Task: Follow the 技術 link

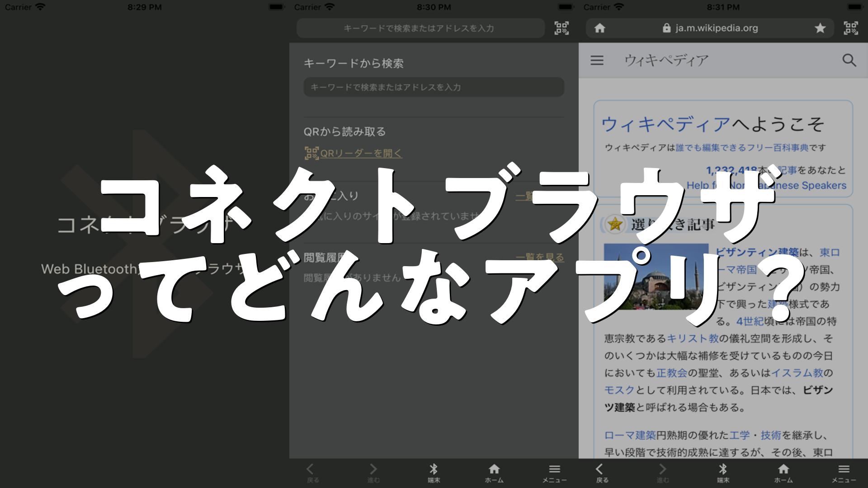Action: pos(771,435)
